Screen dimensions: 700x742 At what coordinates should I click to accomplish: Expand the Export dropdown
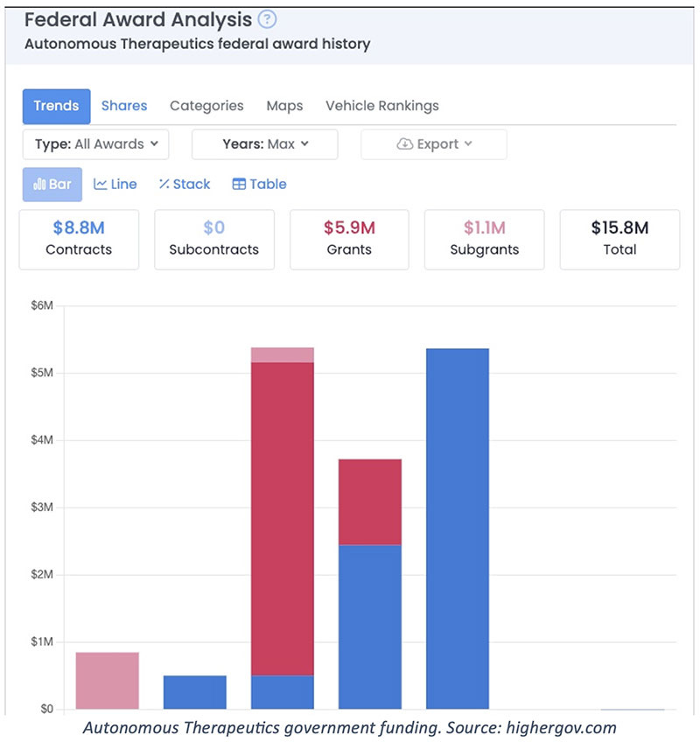pos(433,144)
